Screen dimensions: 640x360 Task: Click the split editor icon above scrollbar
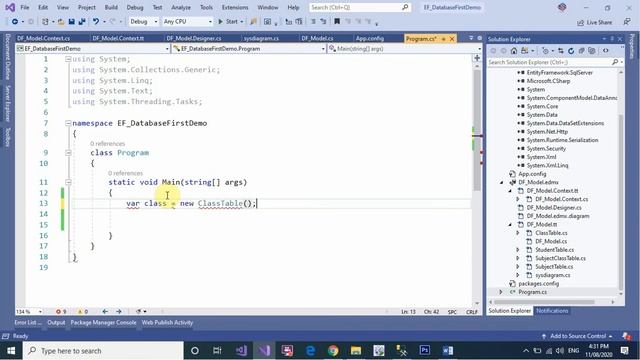(477, 58)
